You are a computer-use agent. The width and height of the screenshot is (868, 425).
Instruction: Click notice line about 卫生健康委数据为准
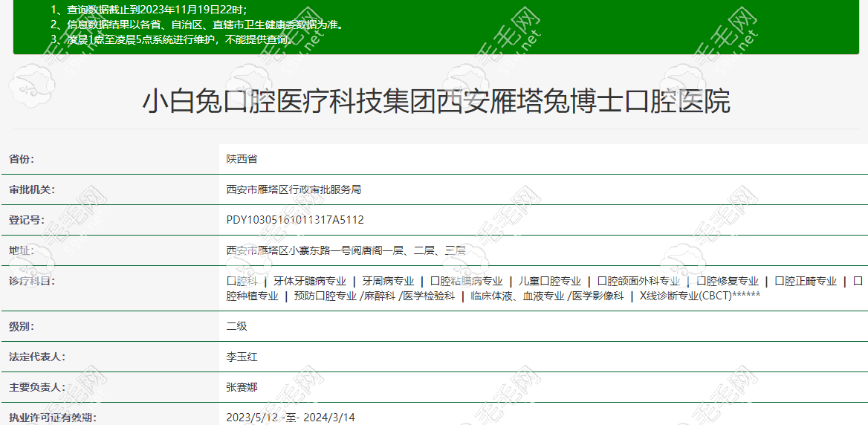[196, 25]
